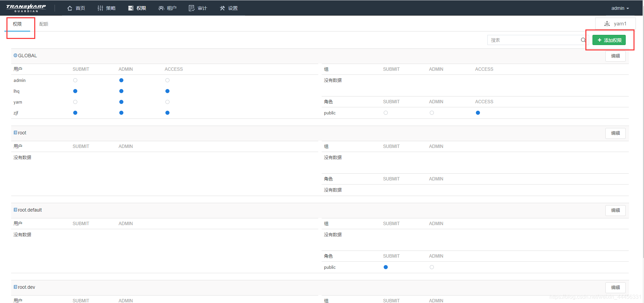The height and width of the screenshot is (303, 644).
Task: Click the Transwarp Guardian logo
Action: pyautogui.click(x=26, y=8)
